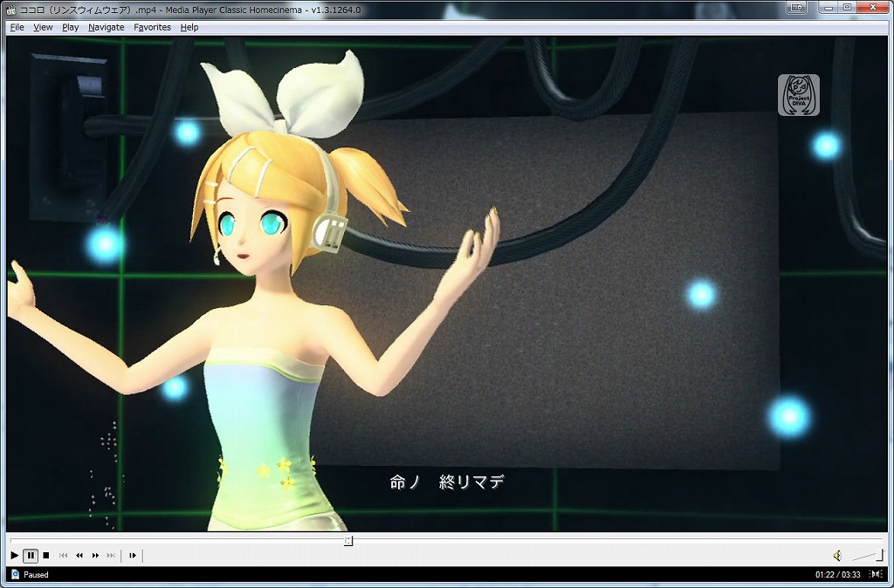Click the extra title bar button beside minimize
The width and height of the screenshot is (894, 588).
[798, 7]
